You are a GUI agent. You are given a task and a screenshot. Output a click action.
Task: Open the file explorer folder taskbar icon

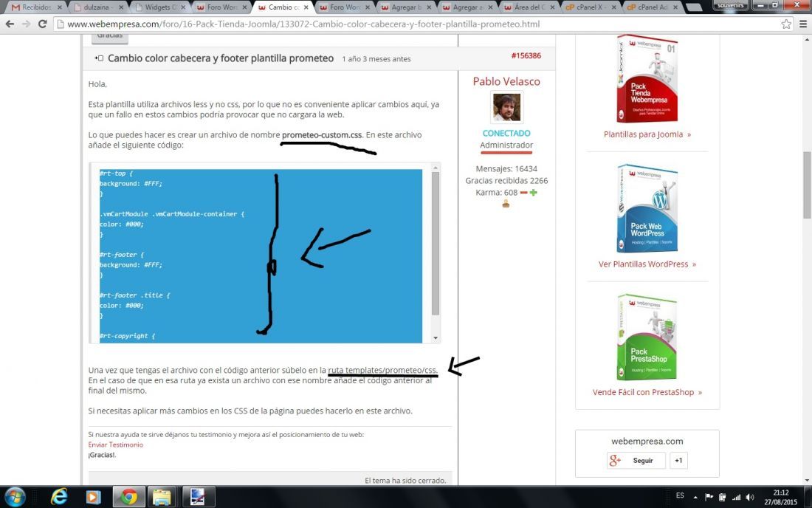coord(162,497)
